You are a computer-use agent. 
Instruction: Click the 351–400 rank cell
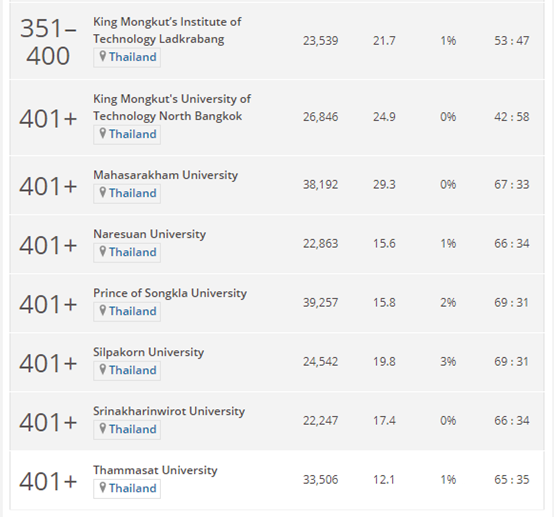click(48, 42)
